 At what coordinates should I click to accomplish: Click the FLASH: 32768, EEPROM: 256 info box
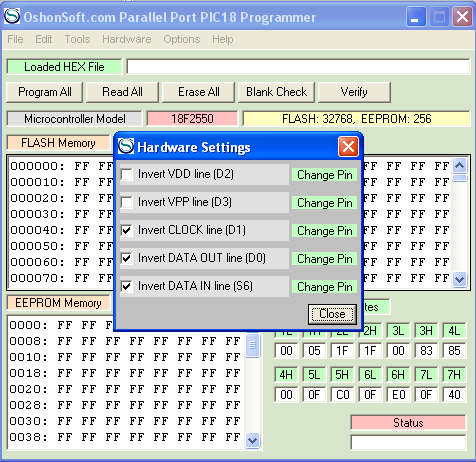click(x=356, y=119)
